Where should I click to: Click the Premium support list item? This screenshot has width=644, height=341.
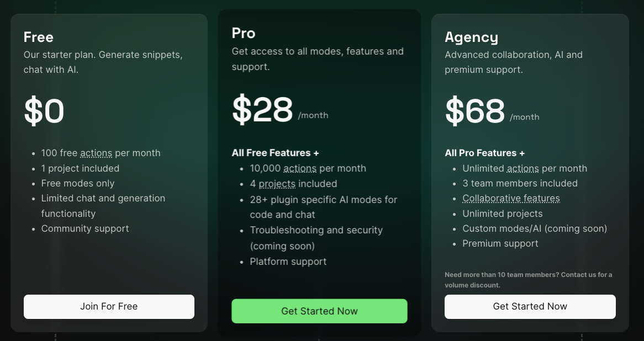500,243
